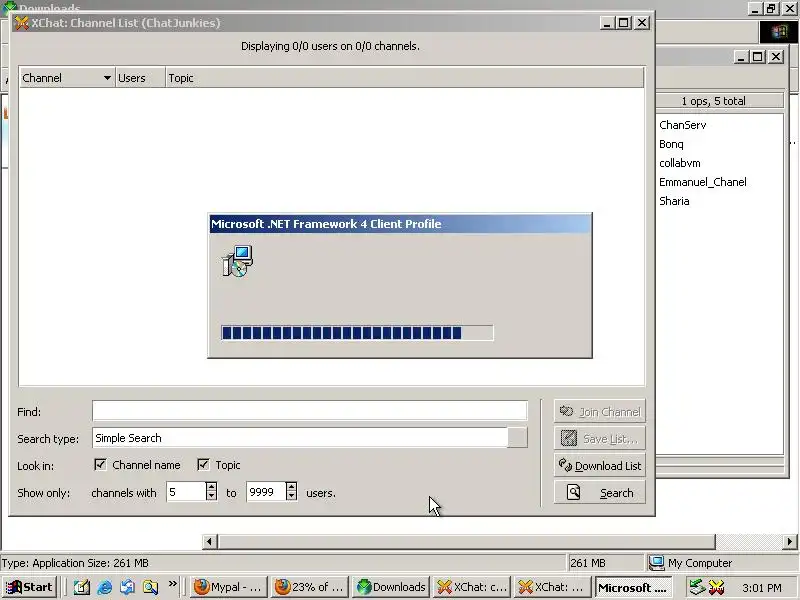The width and height of the screenshot is (800, 600).
Task: Click the horizontal scrollbar left arrow
Action: click(x=209, y=541)
